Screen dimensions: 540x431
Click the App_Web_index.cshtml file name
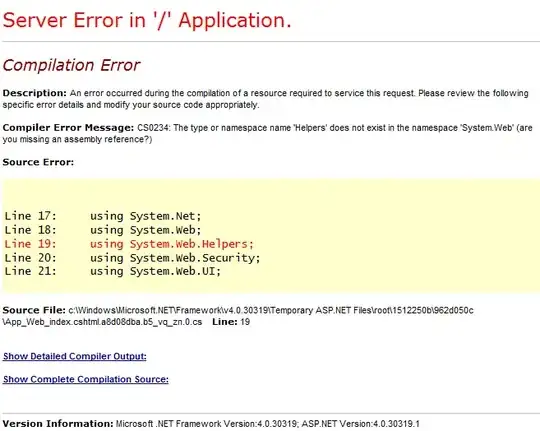[102, 322]
